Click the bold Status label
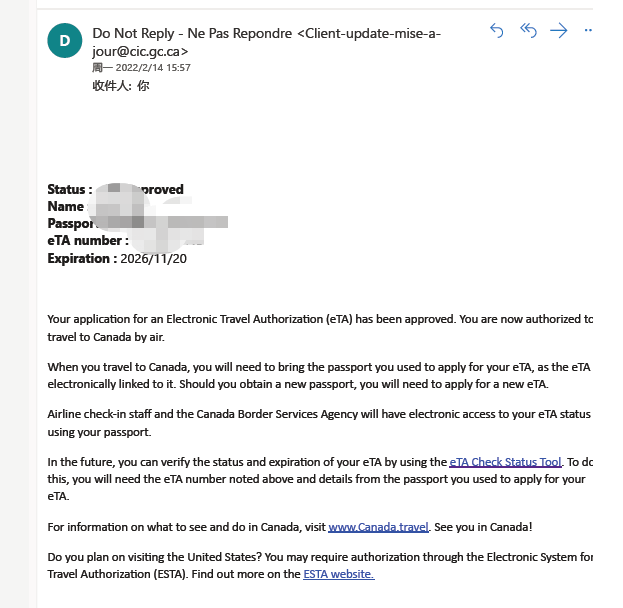This screenshot has width=623, height=608. point(70,190)
